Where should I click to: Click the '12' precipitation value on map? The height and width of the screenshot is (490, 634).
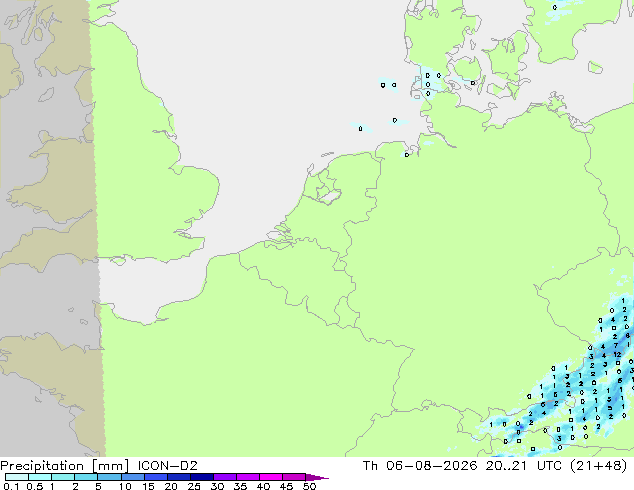click(x=617, y=355)
